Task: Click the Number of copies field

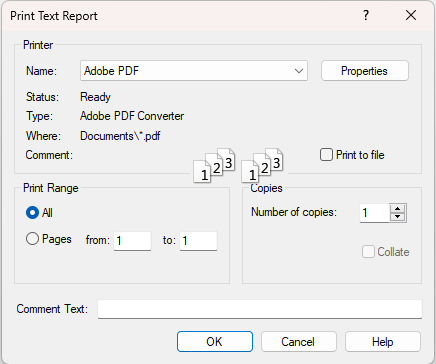Action: click(x=375, y=213)
